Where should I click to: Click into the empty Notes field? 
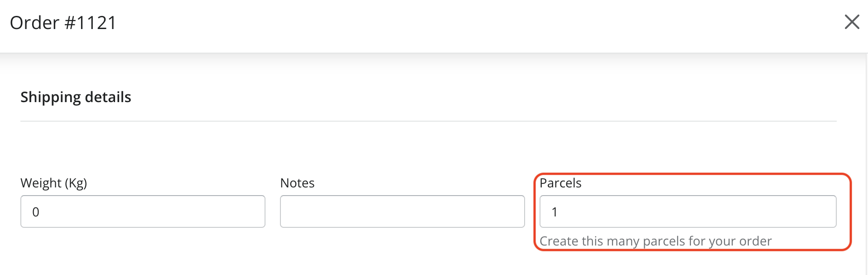pos(402,211)
